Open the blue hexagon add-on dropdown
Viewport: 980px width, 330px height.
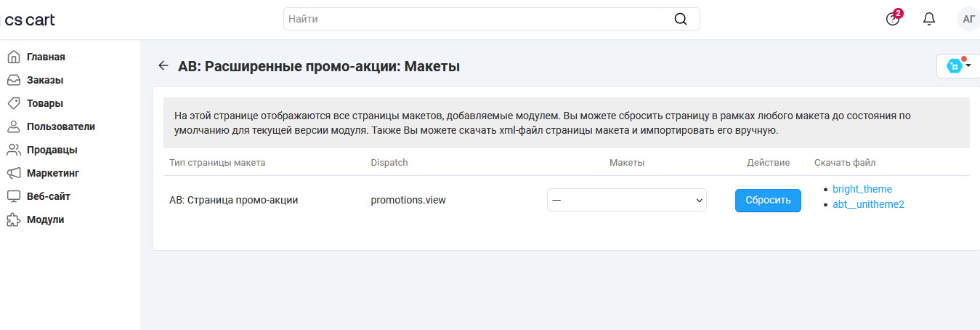[x=958, y=66]
